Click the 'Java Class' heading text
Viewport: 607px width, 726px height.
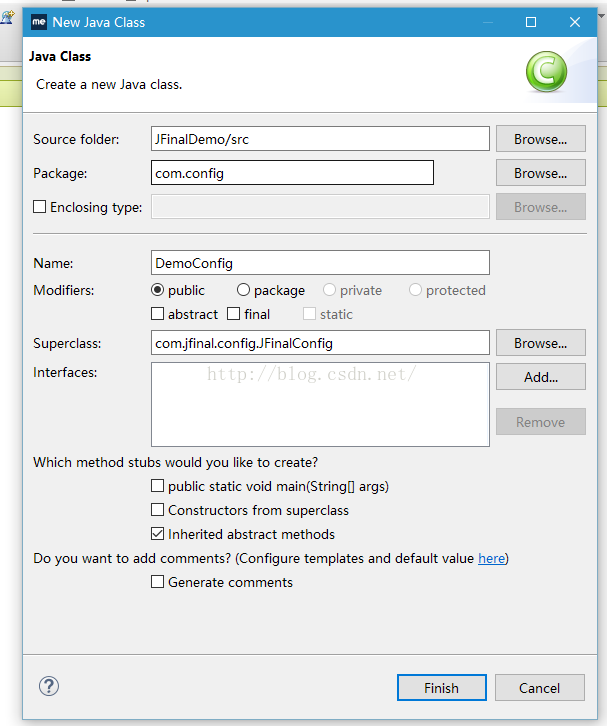[x=60, y=56]
